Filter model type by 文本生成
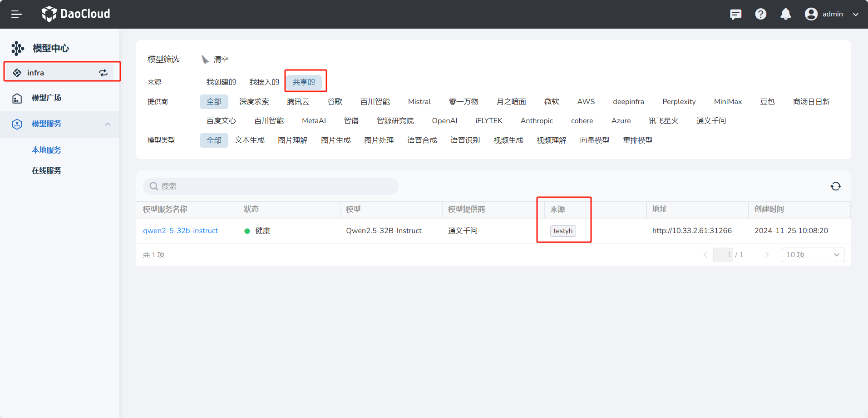 (x=250, y=140)
